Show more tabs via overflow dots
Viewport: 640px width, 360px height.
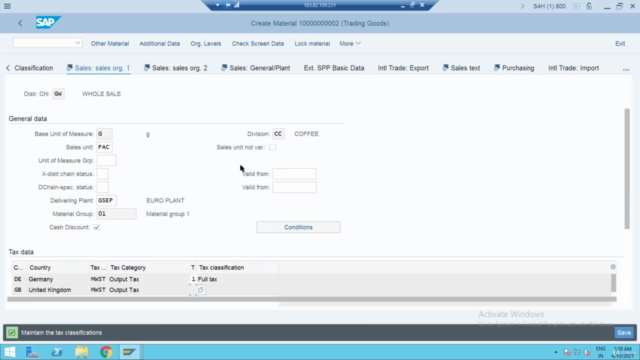click(x=626, y=69)
